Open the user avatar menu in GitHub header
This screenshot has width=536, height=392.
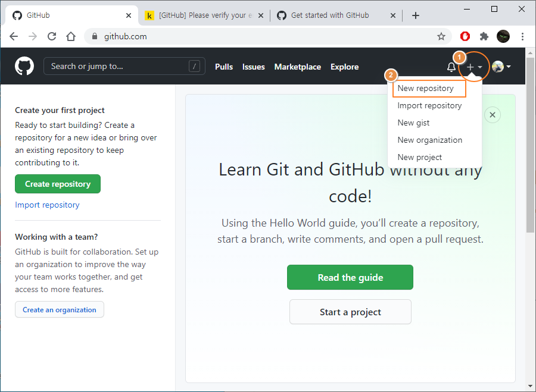pyautogui.click(x=501, y=67)
